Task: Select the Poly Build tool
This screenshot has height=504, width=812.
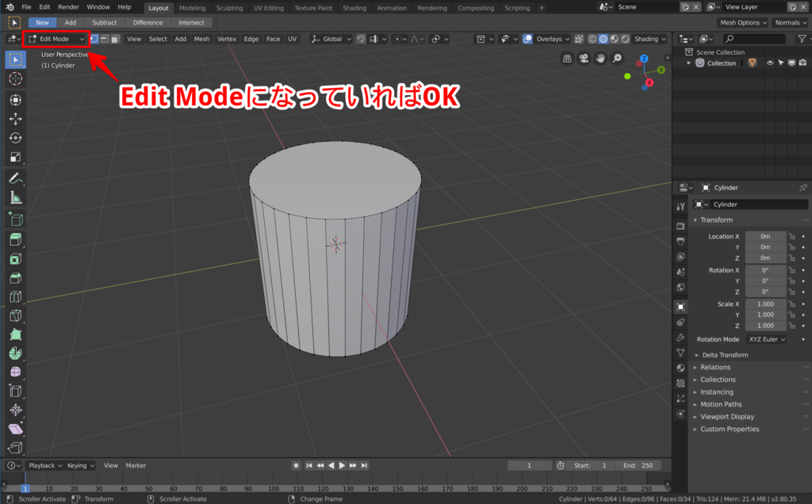Action: click(16, 334)
